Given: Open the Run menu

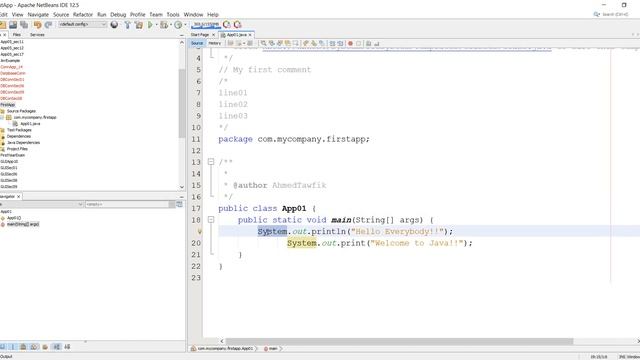Looking at the screenshot, I should (102, 14).
